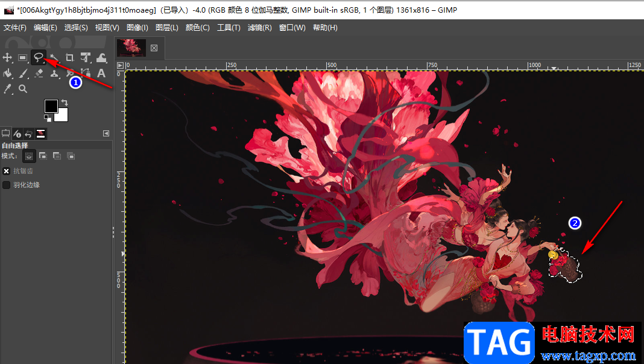Click the 自由选择 tool options heading

[15, 145]
